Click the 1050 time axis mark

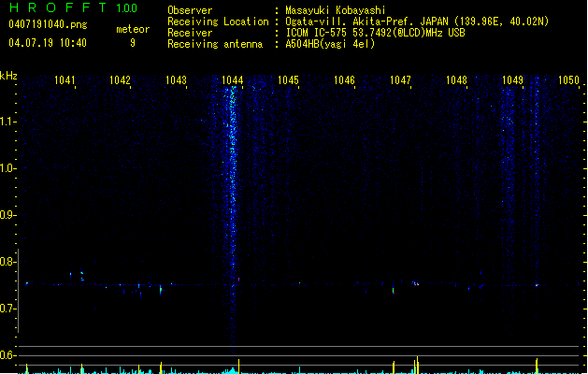click(x=569, y=80)
